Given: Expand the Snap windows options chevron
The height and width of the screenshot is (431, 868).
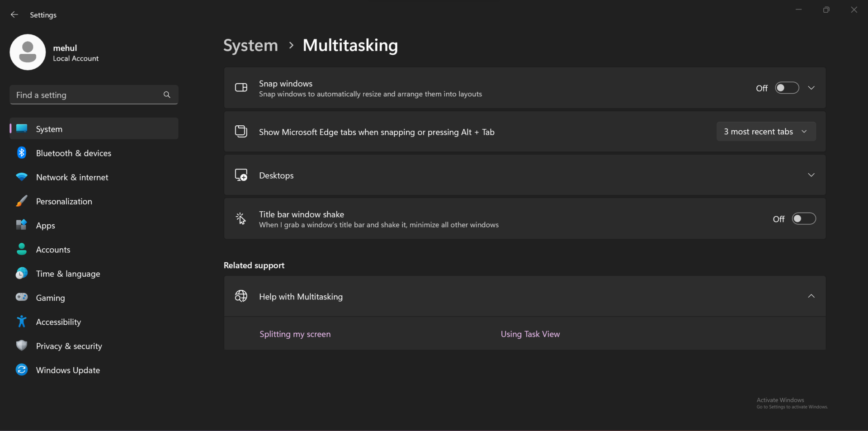Looking at the screenshot, I should (x=811, y=88).
